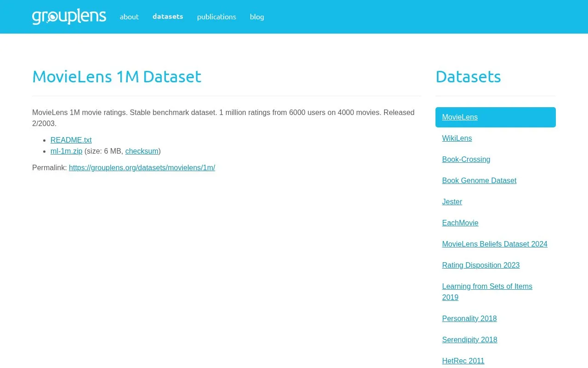Screen dimensions: 588x368
Task: Open the datasets menu item
Action: coord(168,17)
